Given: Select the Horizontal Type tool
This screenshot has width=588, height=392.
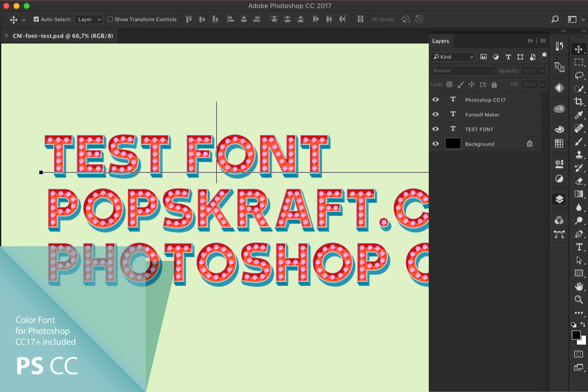Looking at the screenshot, I should tap(579, 247).
